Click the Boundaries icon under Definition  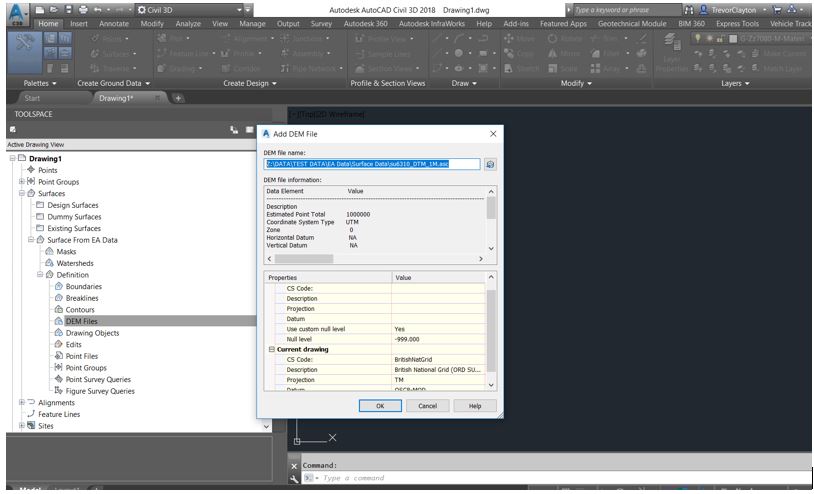coord(59,286)
